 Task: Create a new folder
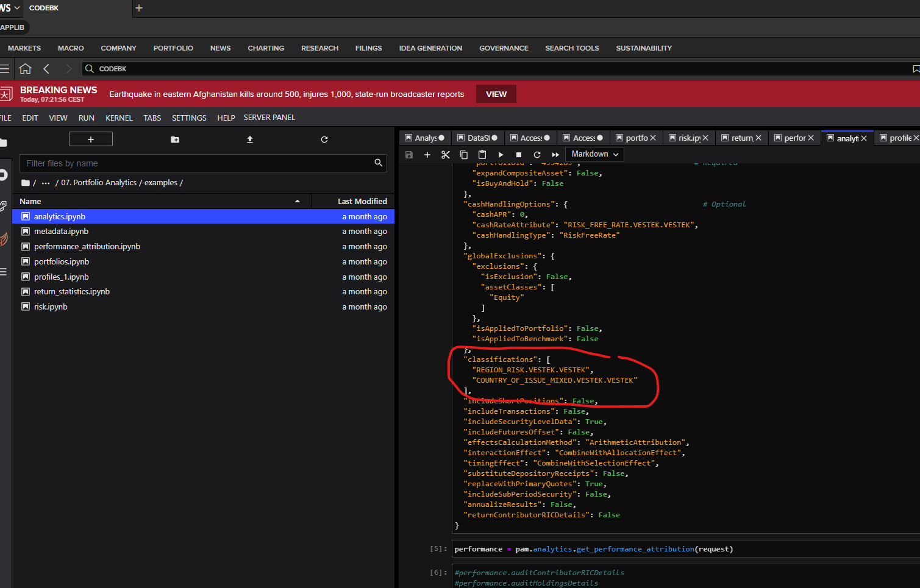point(175,140)
